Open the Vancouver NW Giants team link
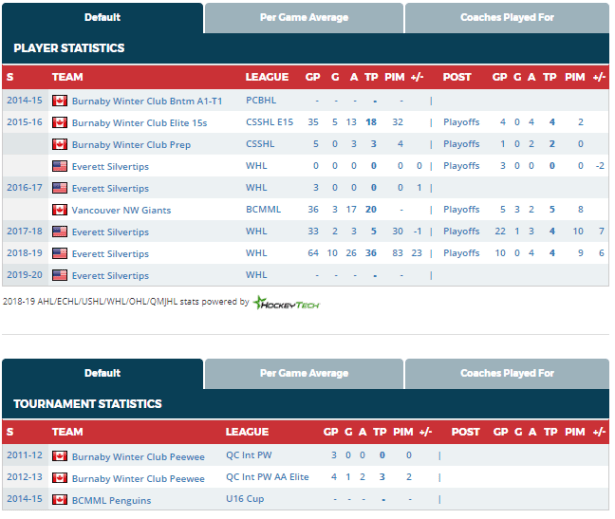The height and width of the screenshot is (519, 615). point(121,210)
